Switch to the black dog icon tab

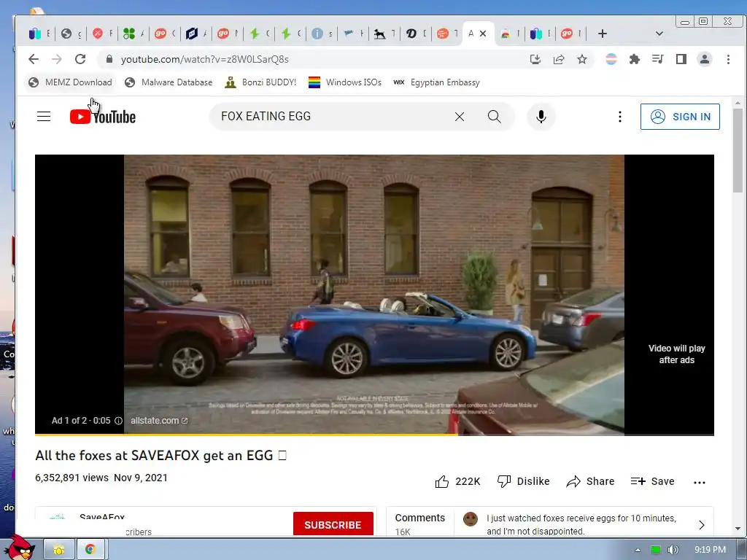[384, 34]
